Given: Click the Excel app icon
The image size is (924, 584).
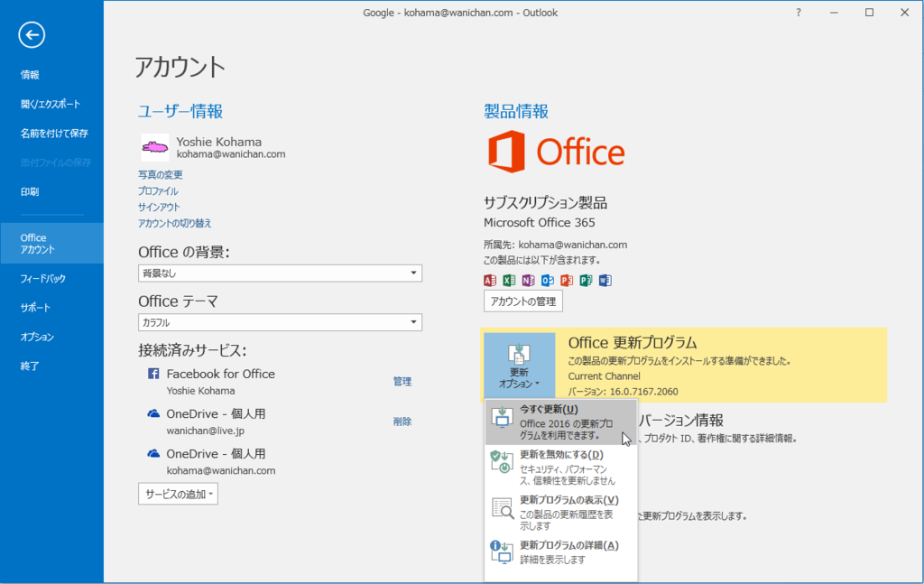Looking at the screenshot, I should (509, 281).
